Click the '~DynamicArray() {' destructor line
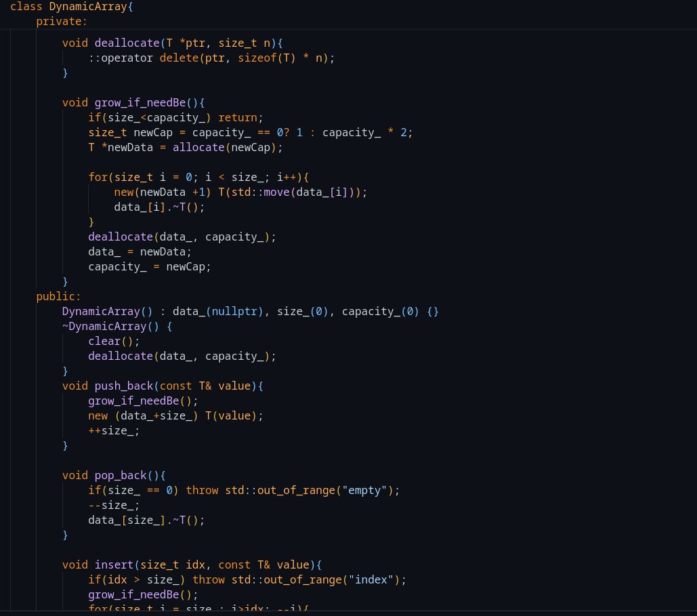The image size is (697, 616). 117,327
